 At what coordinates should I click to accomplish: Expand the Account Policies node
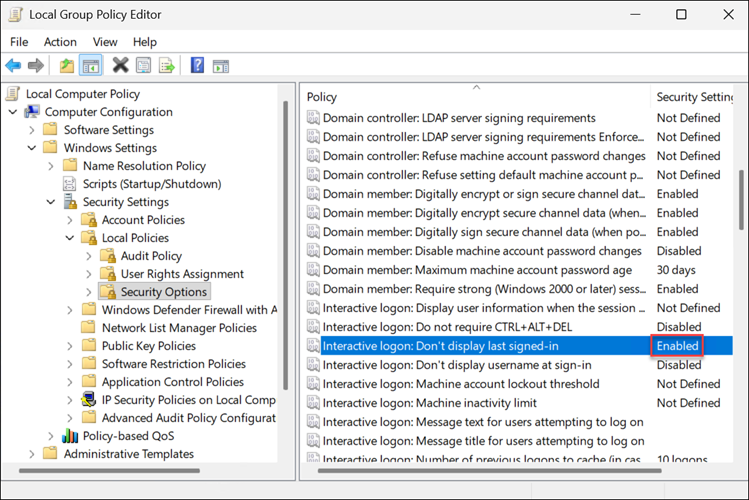(x=70, y=220)
